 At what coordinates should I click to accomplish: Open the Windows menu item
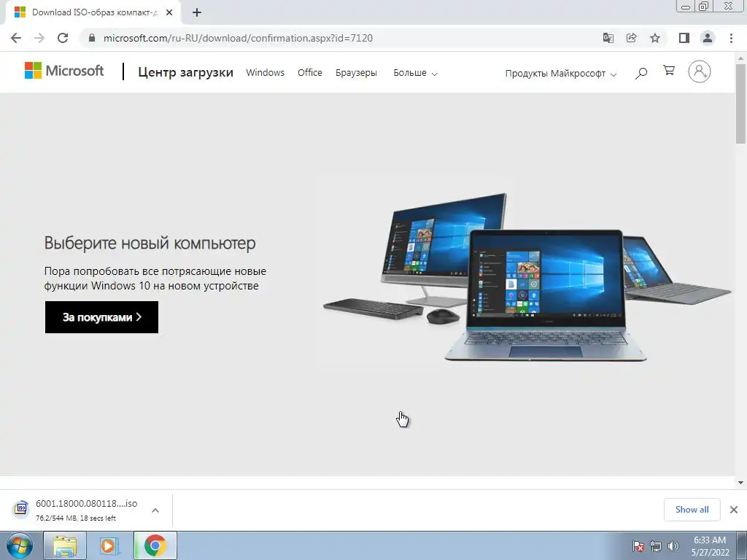pos(265,73)
